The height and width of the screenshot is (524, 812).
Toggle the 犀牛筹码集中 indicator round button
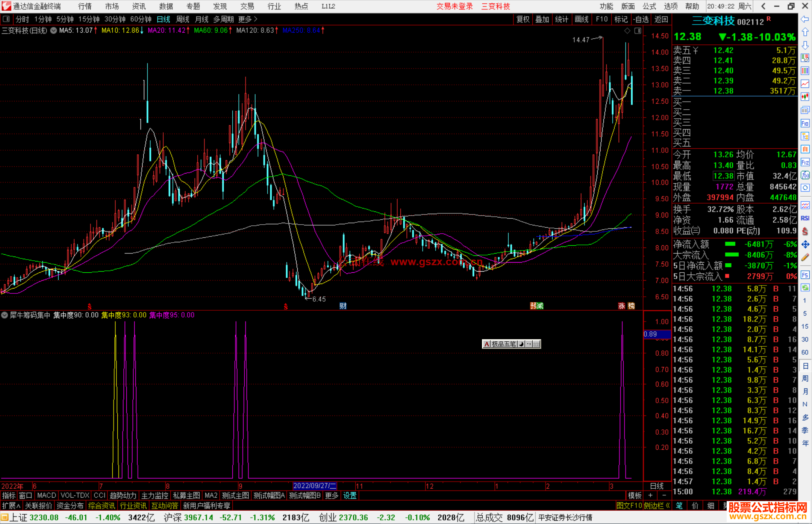(x=5, y=315)
